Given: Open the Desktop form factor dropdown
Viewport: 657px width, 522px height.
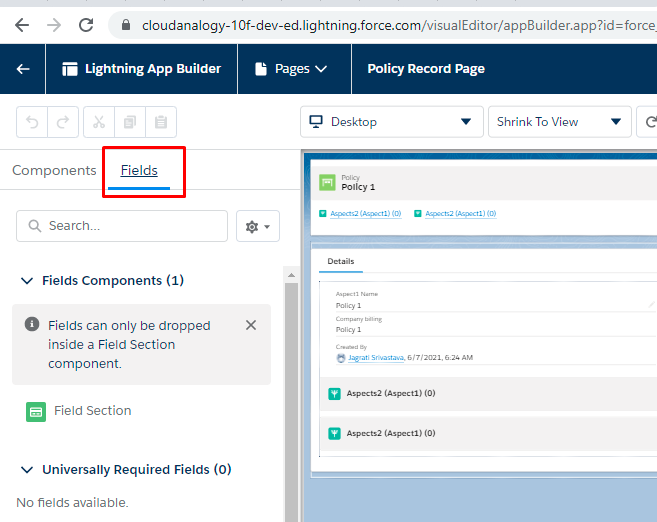Looking at the screenshot, I should 392,122.
